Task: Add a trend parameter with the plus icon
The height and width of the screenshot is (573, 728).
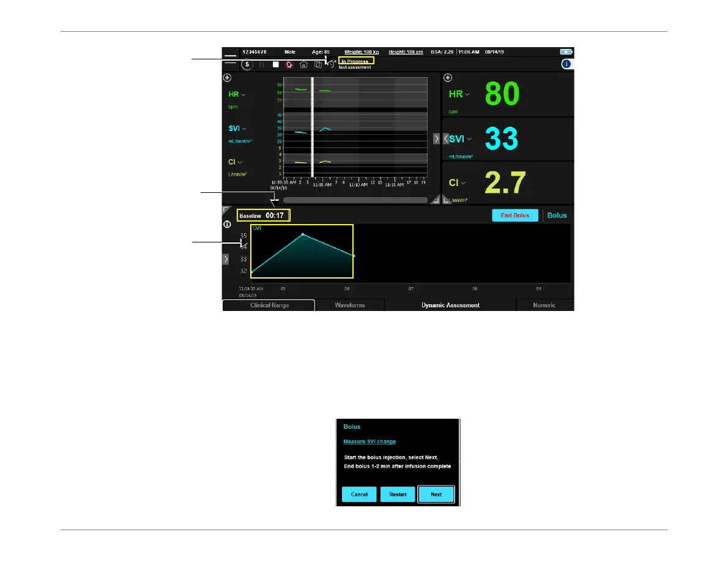Action: pyautogui.click(x=228, y=78)
